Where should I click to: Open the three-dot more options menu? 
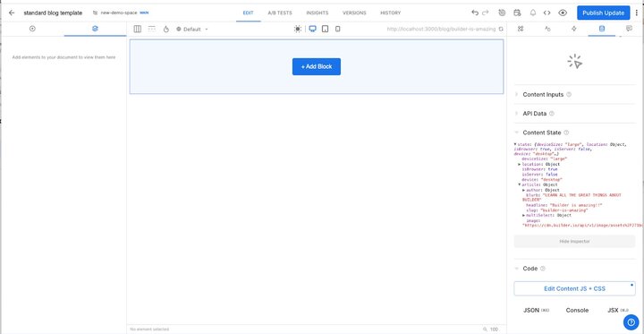[637, 13]
